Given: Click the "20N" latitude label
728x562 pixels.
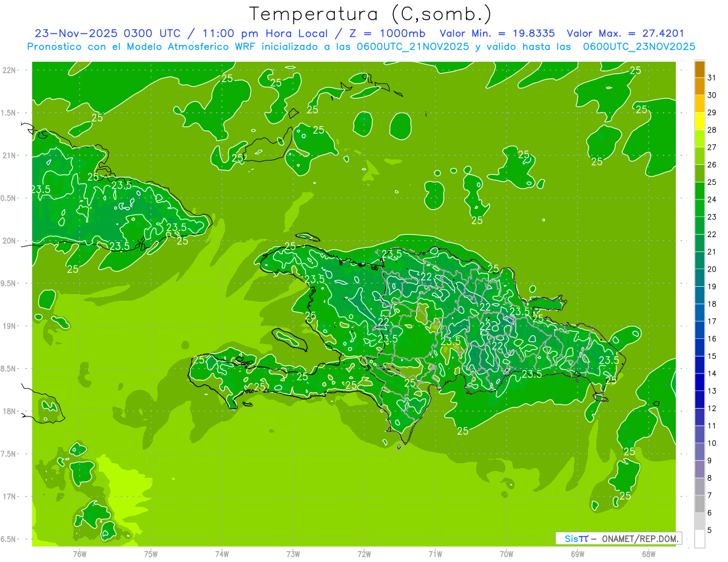Looking at the screenshot, I should (x=9, y=241).
